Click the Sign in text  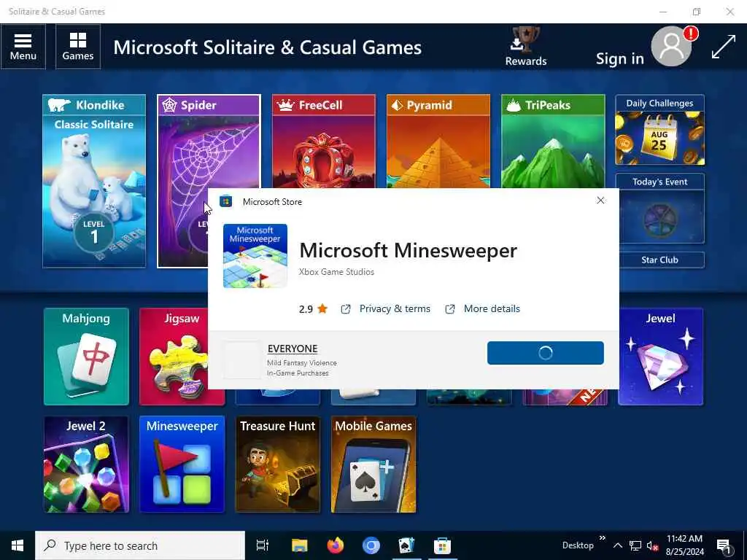(619, 58)
